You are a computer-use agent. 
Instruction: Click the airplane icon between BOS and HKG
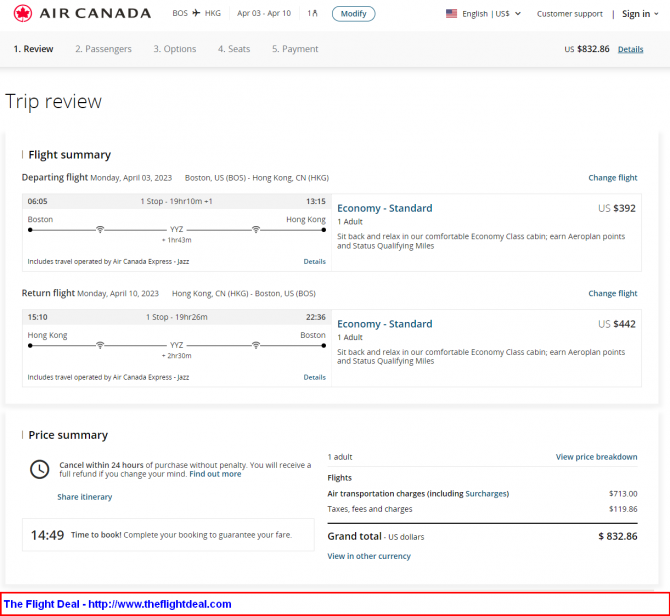pos(196,13)
